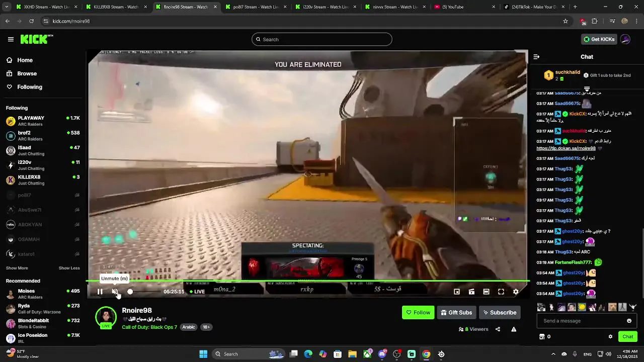This screenshot has height=362, width=644.
Task: Open system volume tray icon
Action: (x=609, y=354)
